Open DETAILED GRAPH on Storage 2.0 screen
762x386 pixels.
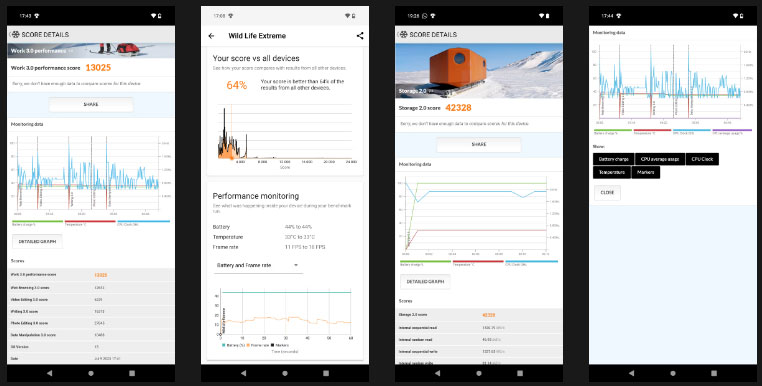425,281
